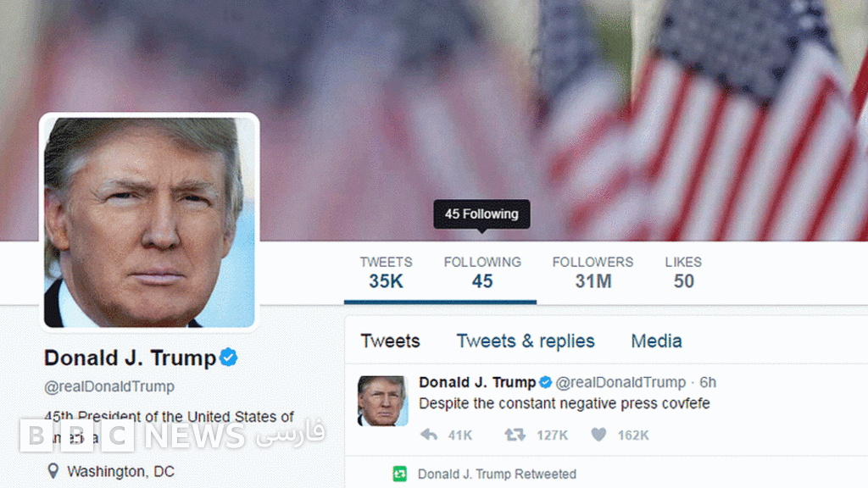Click the retweet icon on covfefe tweet
Image resolution: width=868 pixels, height=488 pixels.
[515, 435]
